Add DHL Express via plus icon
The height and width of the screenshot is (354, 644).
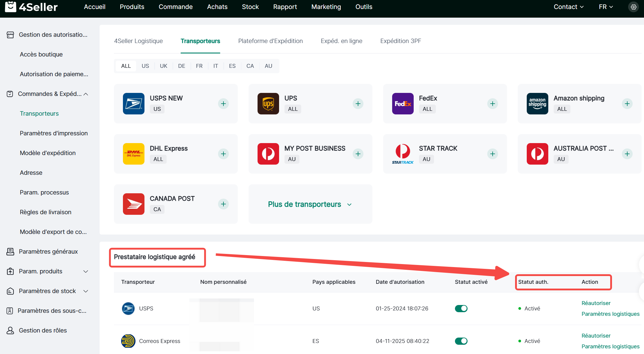223,154
